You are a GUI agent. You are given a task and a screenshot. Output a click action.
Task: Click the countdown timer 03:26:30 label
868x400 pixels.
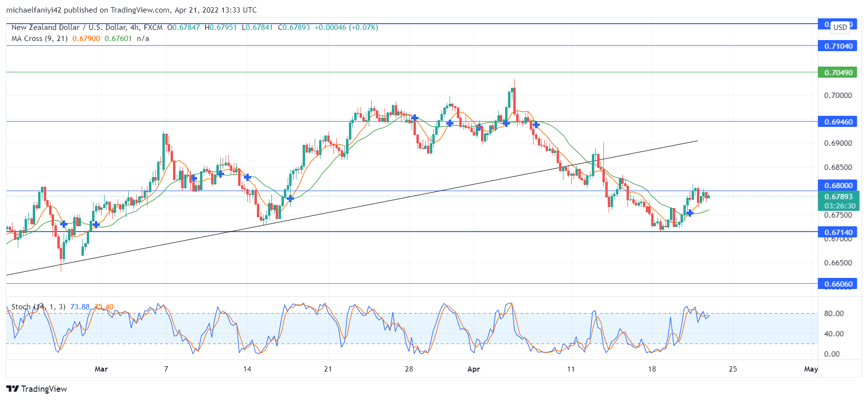[x=840, y=206]
